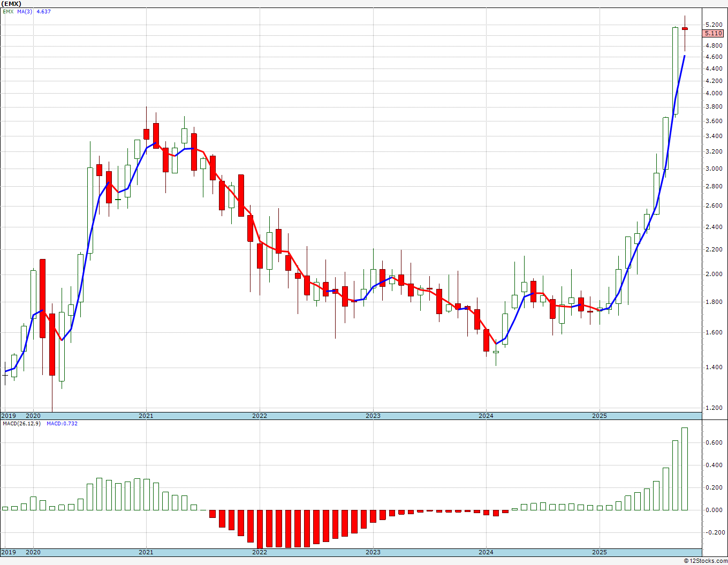Screen dimensions: 728x565
Task: Select the EMX legend label
Action: 7,11
